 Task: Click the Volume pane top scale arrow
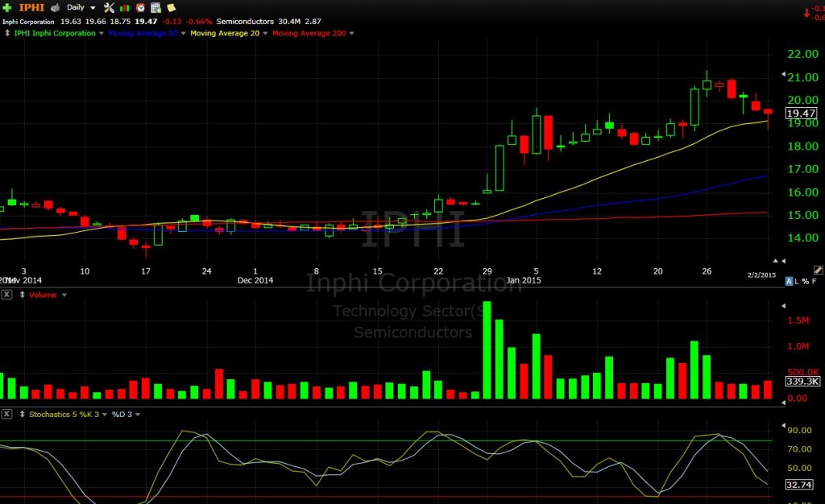click(x=783, y=306)
